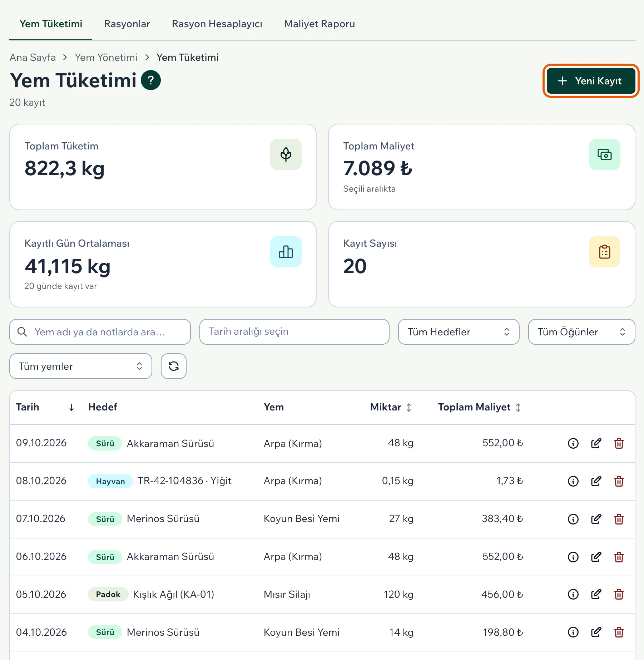Click the help question mark icon
This screenshot has height=660, width=644.
tap(151, 80)
